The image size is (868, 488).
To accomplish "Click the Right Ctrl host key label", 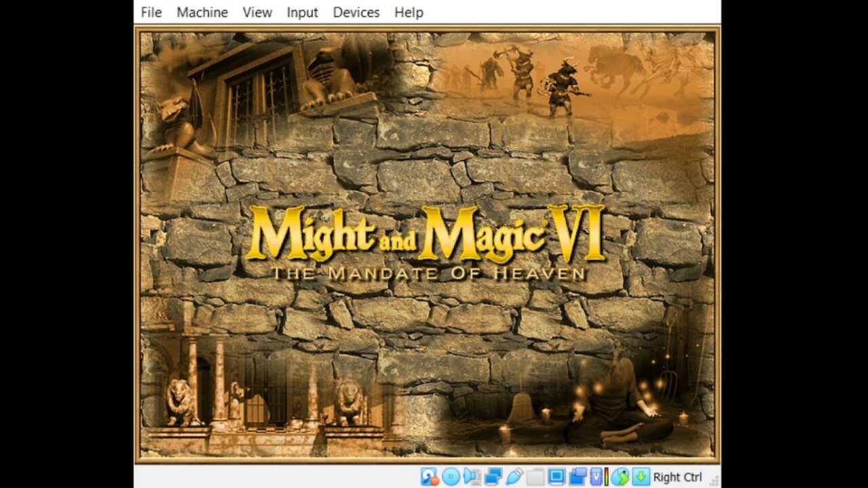I will tap(677, 477).
